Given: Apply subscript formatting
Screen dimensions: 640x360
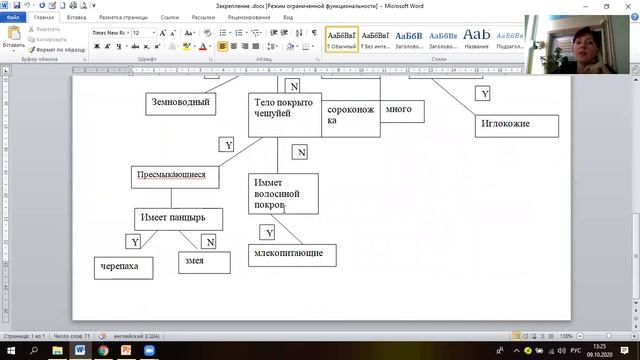Looking at the screenshot, I should point(147,47).
